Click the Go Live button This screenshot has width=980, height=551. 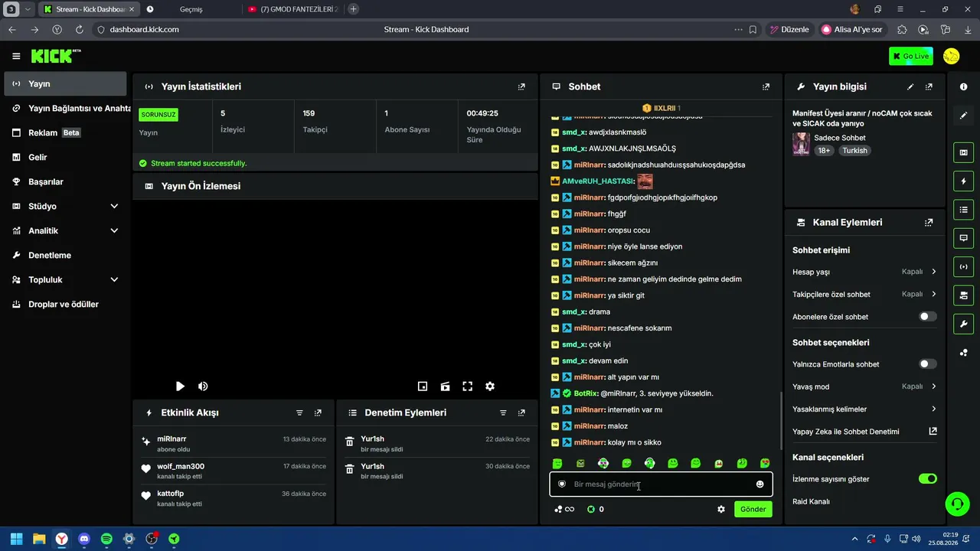point(911,56)
